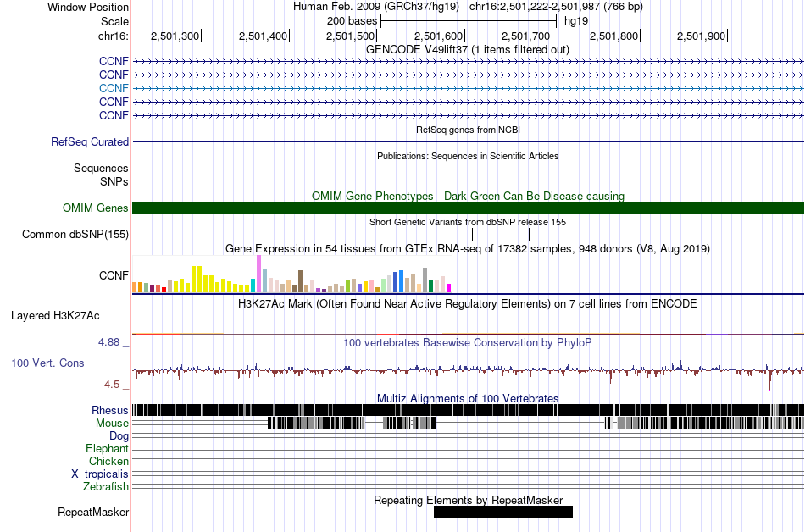Click the "OMIM Genes" track label
Screen dimensions: 805x532
pos(96,208)
